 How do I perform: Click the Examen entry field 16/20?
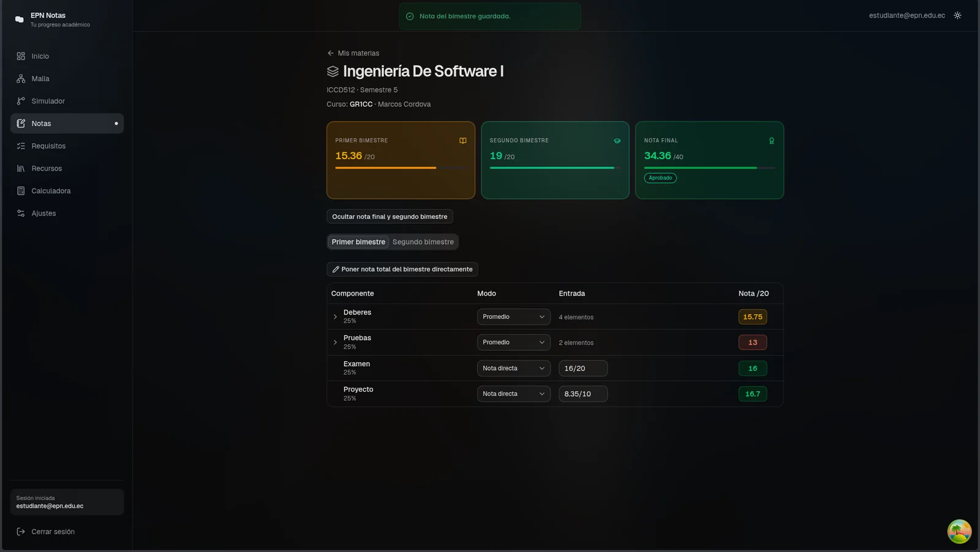click(583, 368)
